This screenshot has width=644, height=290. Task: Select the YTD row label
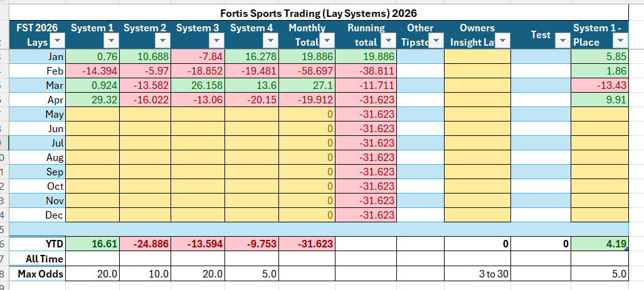[38, 244]
